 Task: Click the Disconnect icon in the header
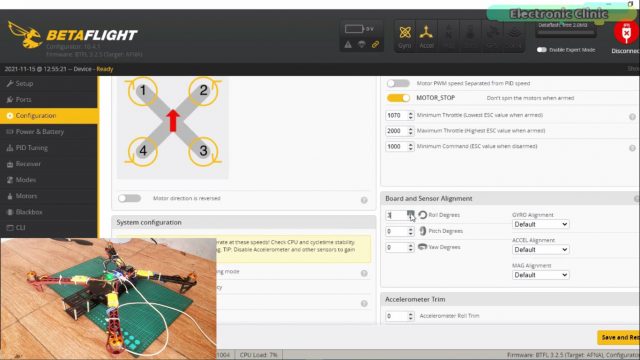[626, 33]
